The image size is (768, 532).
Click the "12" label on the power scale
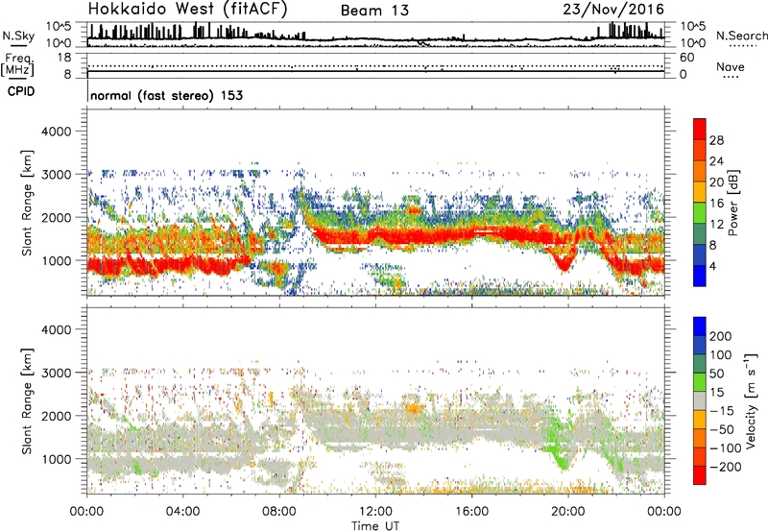click(x=716, y=224)
